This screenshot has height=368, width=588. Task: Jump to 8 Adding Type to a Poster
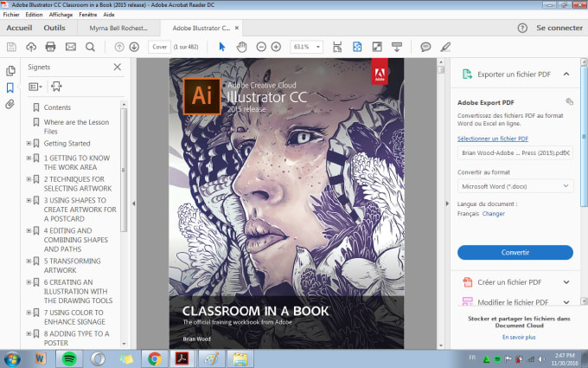[x=76, y=338]
